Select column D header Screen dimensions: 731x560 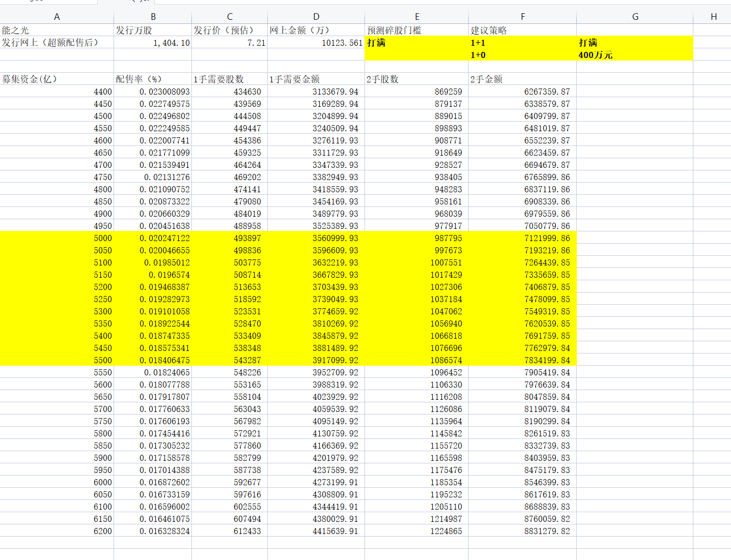316,17
